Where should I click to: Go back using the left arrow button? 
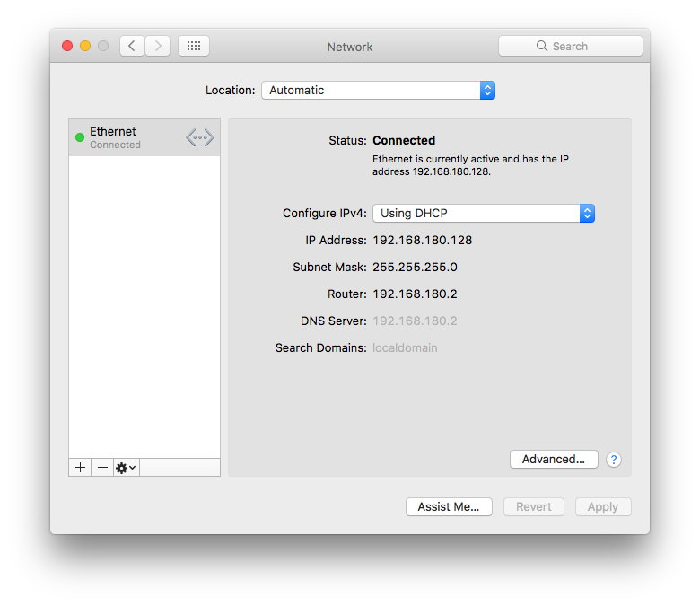pyautogui.click(x=132, y=46)
